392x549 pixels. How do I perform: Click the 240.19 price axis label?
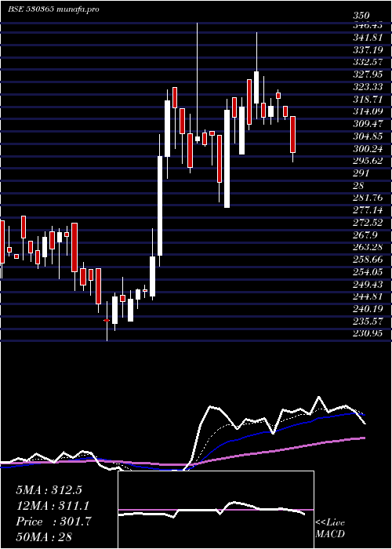point(367,309)
